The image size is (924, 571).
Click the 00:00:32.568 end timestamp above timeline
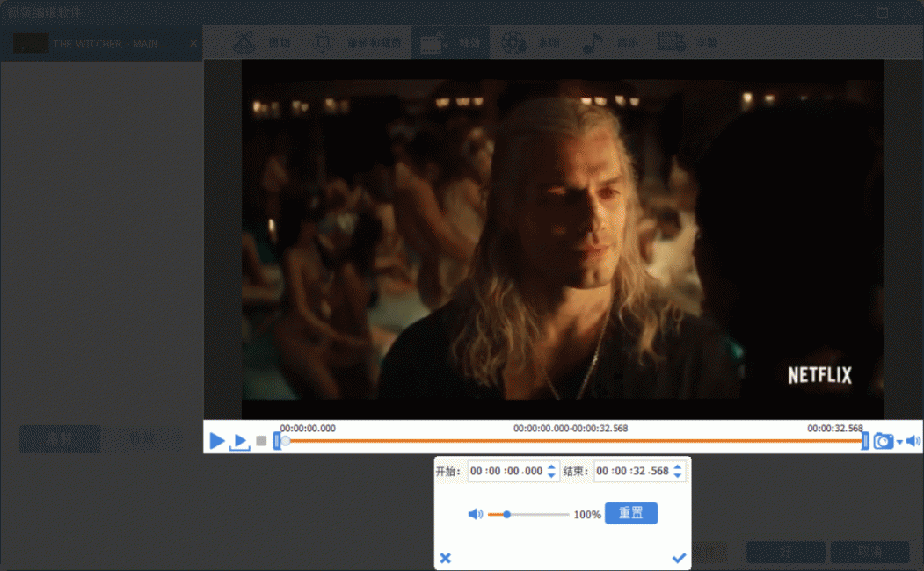[835, 429]
